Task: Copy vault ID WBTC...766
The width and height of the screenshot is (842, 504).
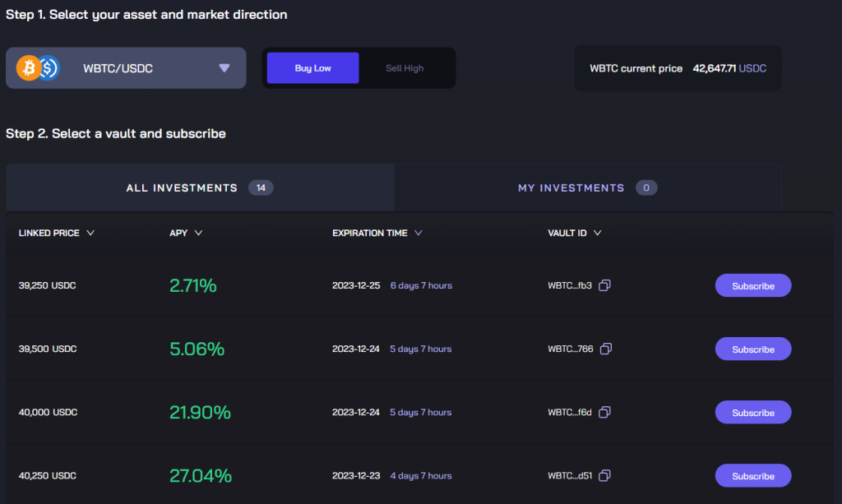Action: coord(605,349)
